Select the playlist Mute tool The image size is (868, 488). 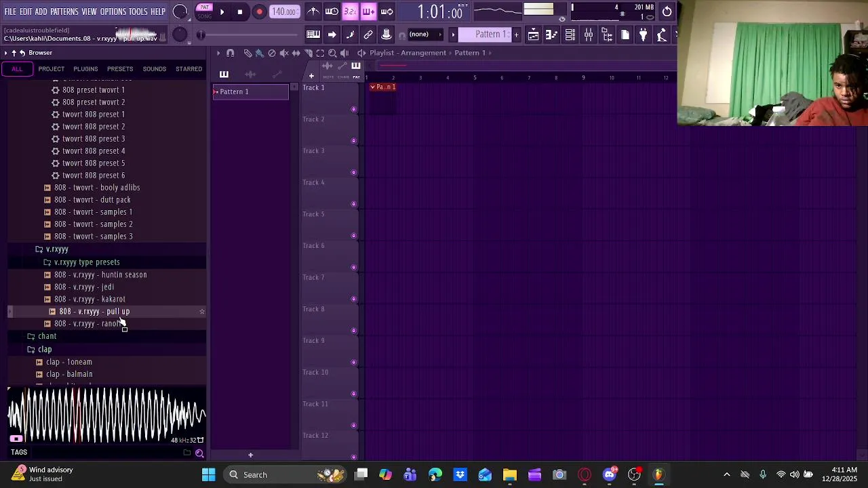click(x=284, y=53)
